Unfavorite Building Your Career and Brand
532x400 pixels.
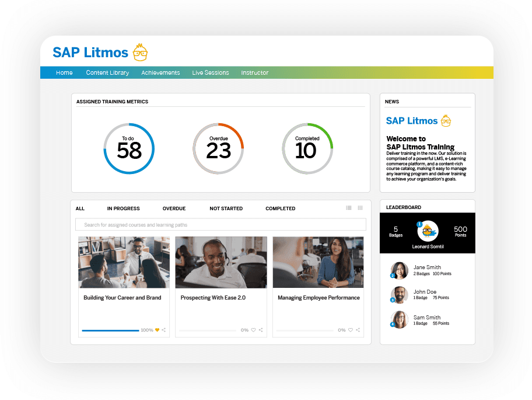click(157, 330)
